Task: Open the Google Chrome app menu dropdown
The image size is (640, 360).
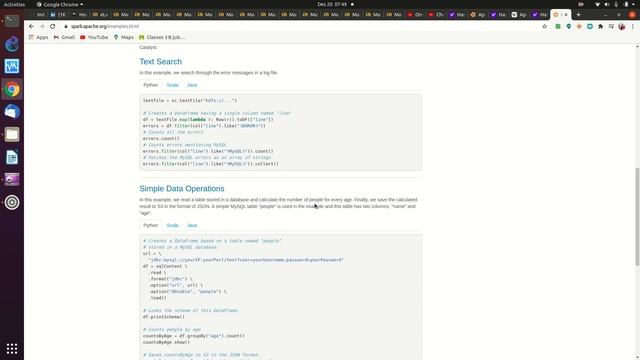Action: [x=60, y=4]
